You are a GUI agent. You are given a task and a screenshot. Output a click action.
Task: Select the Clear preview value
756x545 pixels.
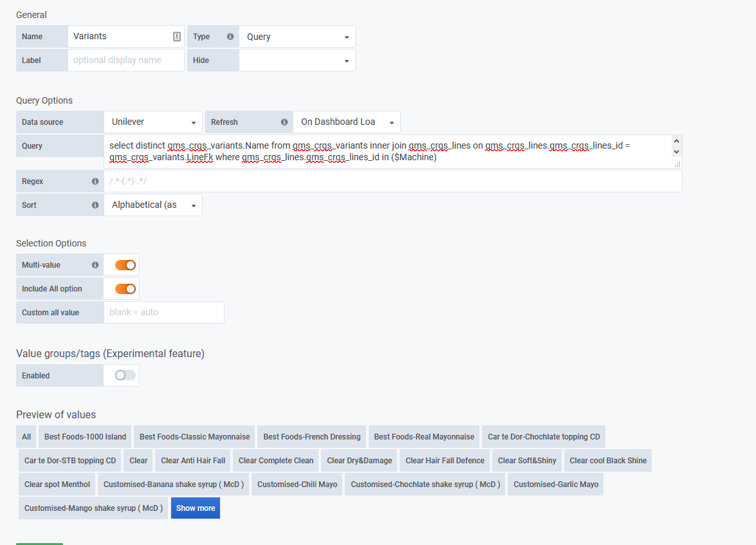click(x=138, y=460)
